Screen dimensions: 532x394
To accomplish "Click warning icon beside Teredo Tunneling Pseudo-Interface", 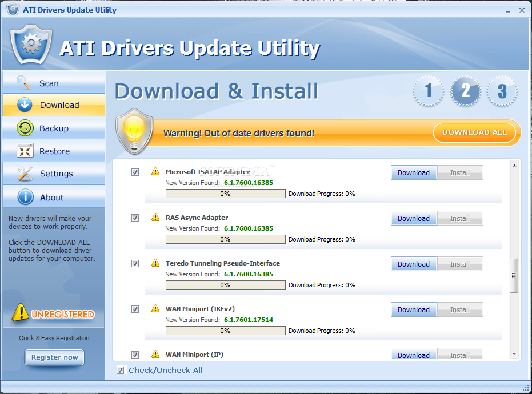I will tap(155, 263).
